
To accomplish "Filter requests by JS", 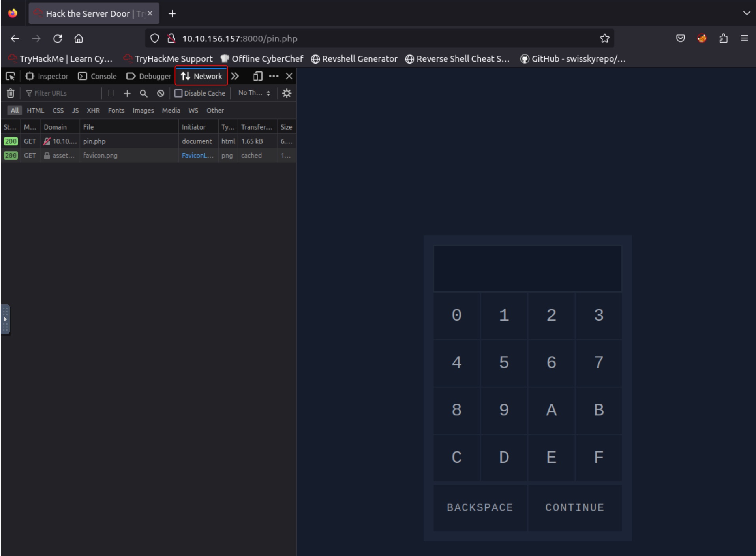I will coord(75,111).
